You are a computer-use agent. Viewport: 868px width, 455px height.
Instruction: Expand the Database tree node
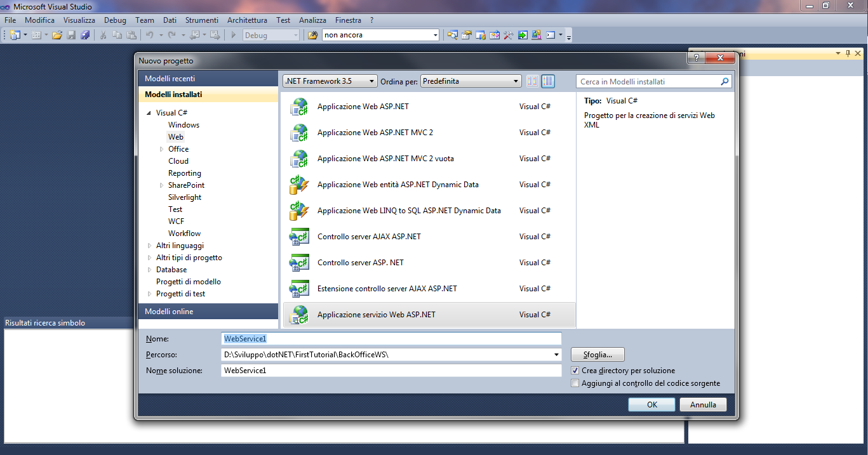click(x=149, y=270)
